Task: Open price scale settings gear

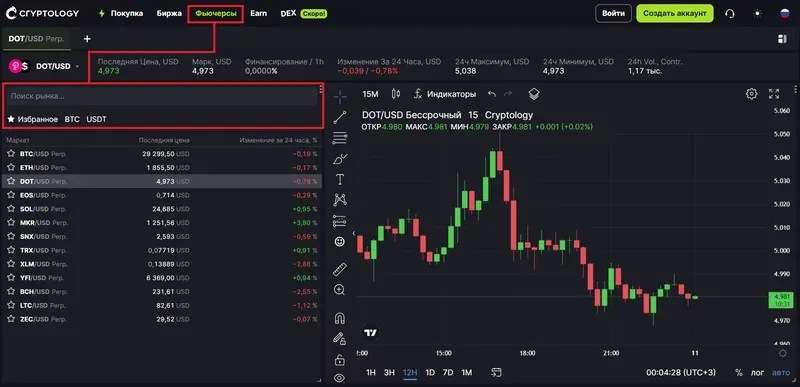Action: coord(783,353)
